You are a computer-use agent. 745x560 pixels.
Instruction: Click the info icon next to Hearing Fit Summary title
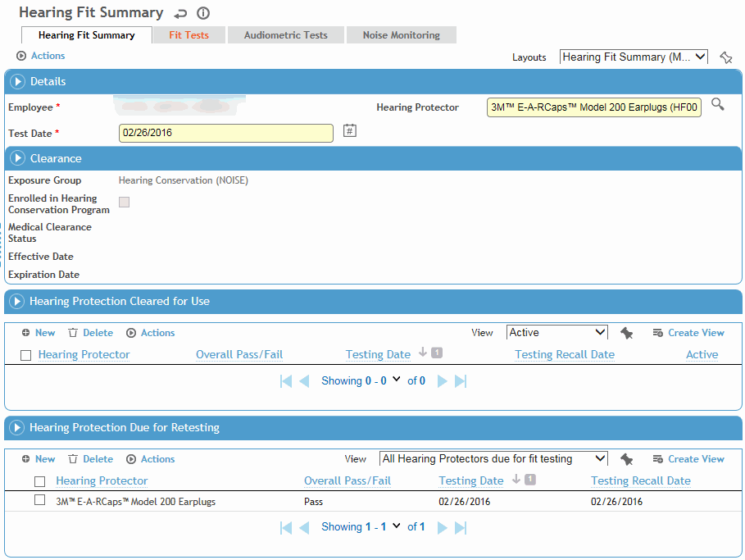point(203,13)
